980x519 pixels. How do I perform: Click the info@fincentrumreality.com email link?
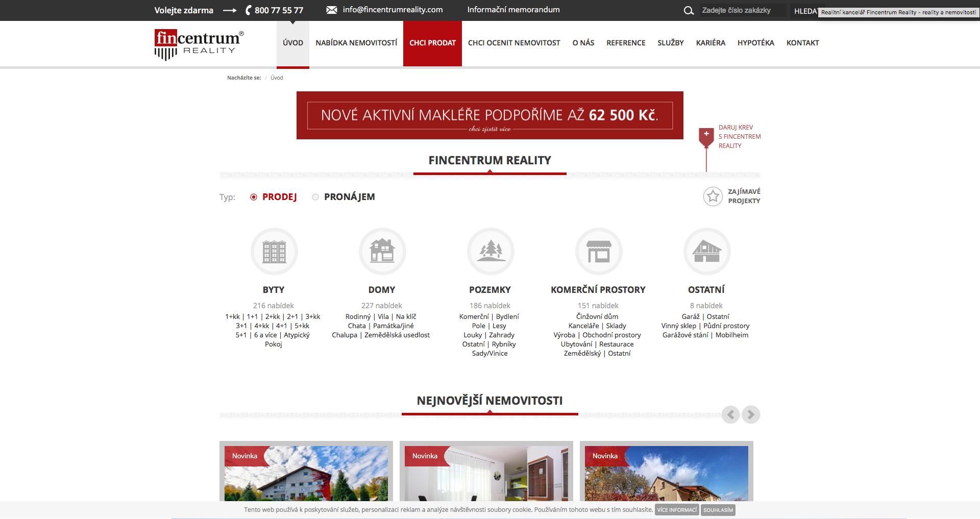pyautogui.click(x=393, y=10)
